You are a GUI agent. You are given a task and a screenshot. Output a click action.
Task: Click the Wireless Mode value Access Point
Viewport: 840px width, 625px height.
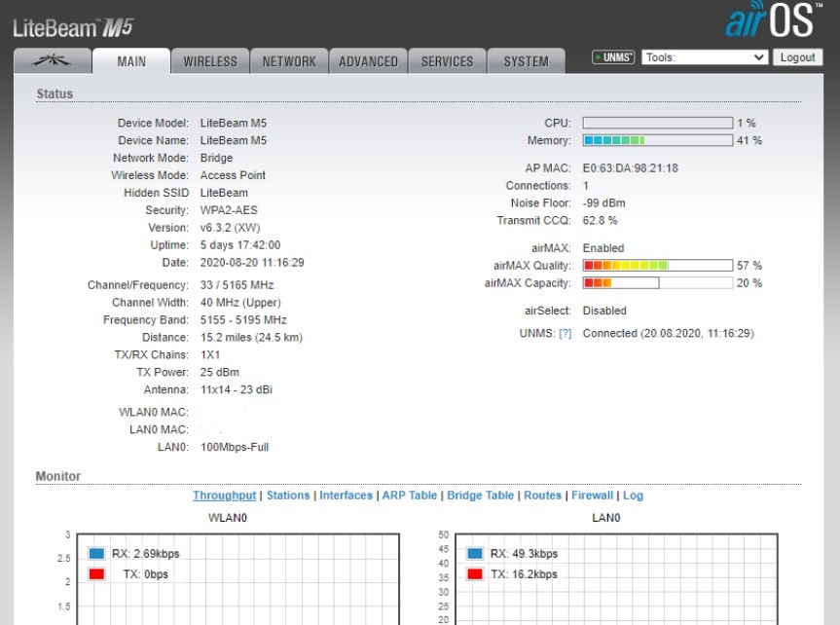(233, 175)
